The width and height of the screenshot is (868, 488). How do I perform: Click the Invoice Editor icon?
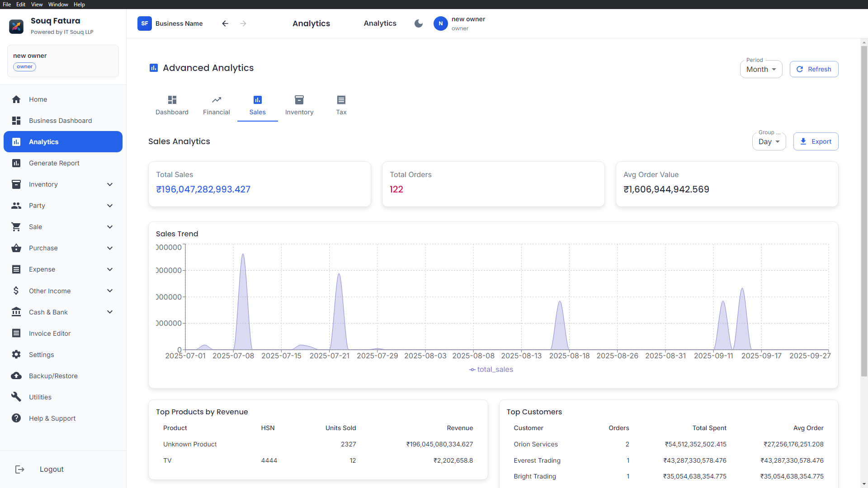point(16,333)
